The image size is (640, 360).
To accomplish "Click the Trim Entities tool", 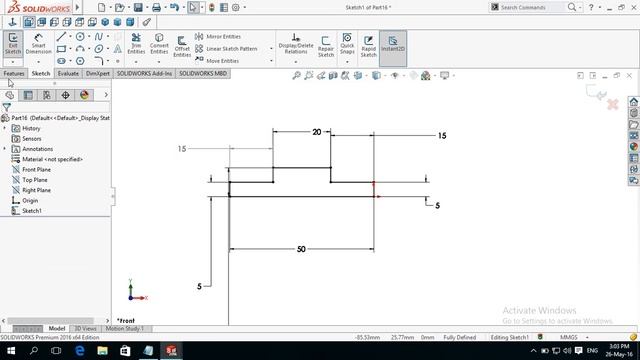I will click(x=136, y=44).
